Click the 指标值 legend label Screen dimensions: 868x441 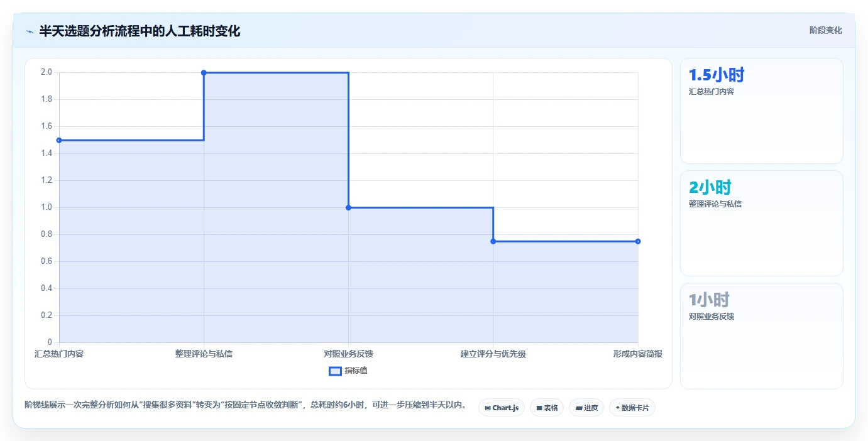[356, 371]
